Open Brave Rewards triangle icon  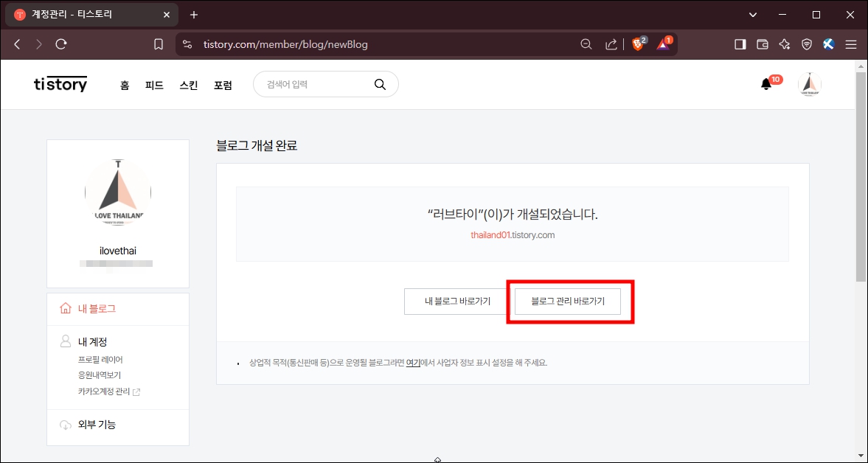tap(662, 43)
